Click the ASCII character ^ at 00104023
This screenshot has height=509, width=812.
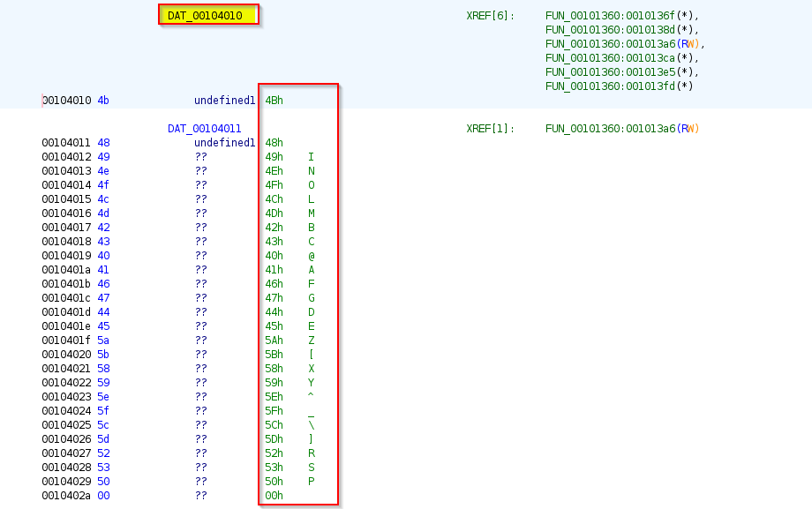coord(312,395)
